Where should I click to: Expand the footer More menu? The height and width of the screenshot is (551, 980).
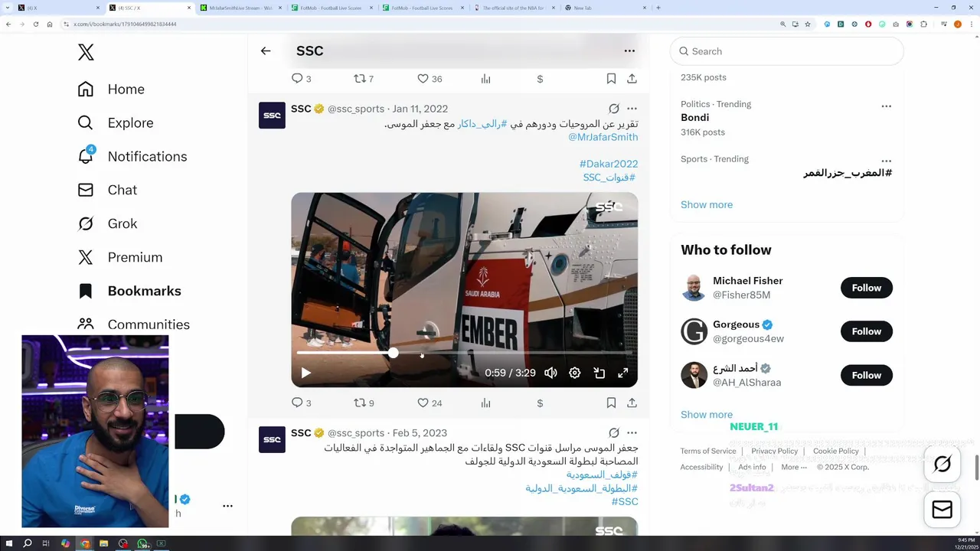pyautogui.click(x=793, y=467)
